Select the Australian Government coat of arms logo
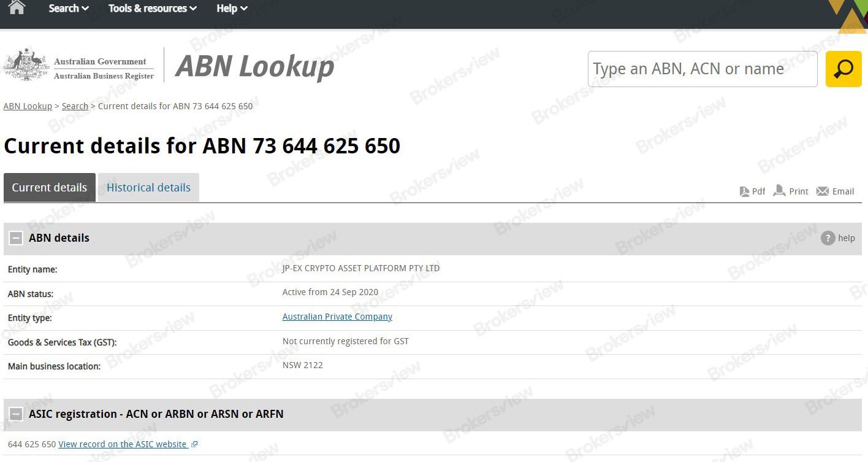 [x=26, y=64]
